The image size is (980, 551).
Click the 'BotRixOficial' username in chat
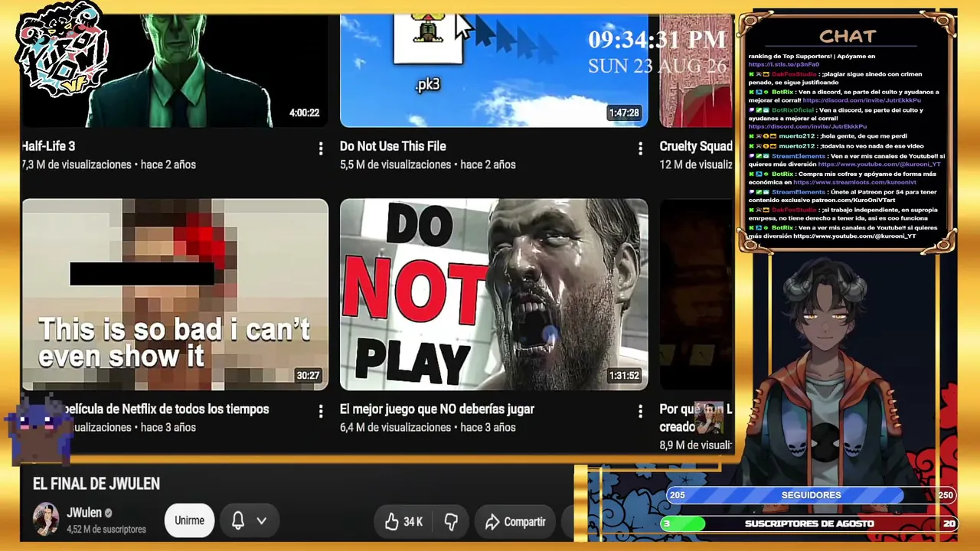coord(793,109)
